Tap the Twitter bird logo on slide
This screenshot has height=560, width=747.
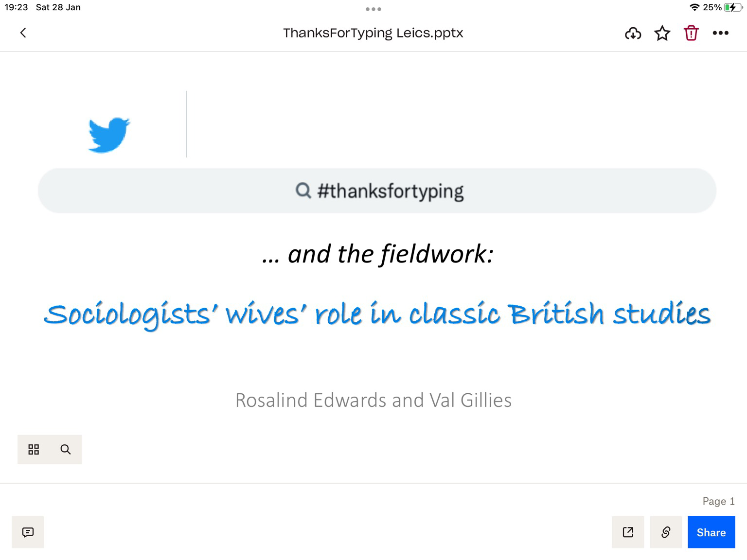point(109,135)
